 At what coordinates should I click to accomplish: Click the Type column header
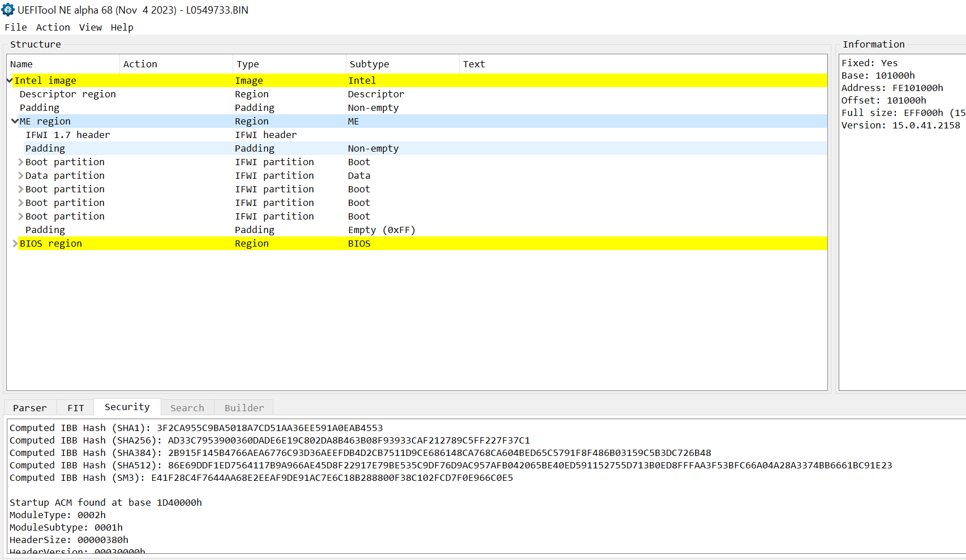(x=289, y=64)
